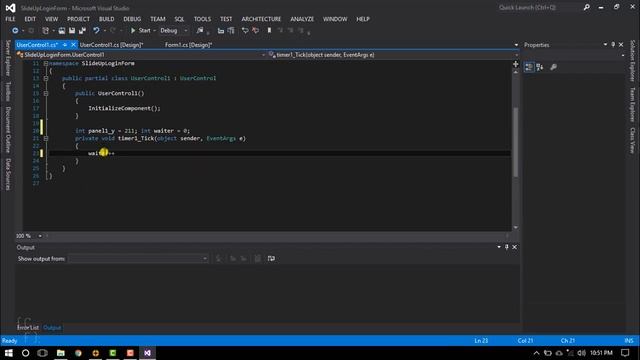Open the active documents list dropdown
This screenshot has height=360, width=640.
tap(516, 45)
